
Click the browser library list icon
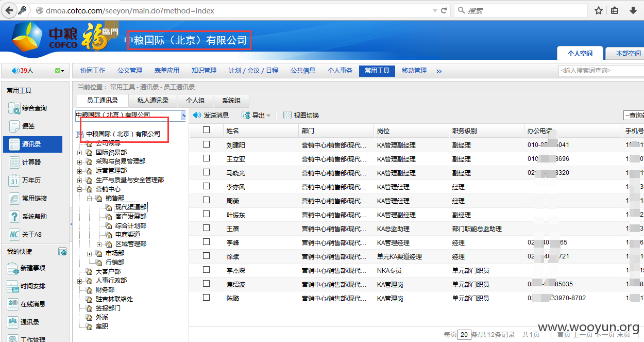tap(615, 10)
